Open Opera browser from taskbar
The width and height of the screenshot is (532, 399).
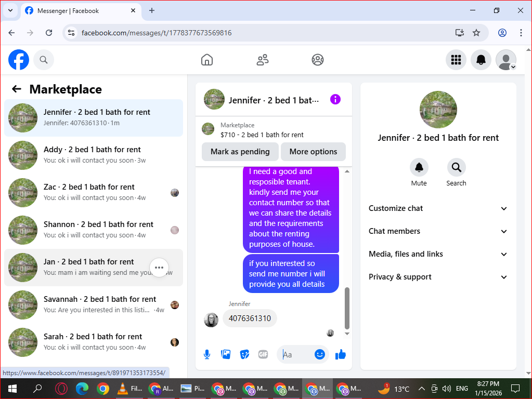click(61, 389)
